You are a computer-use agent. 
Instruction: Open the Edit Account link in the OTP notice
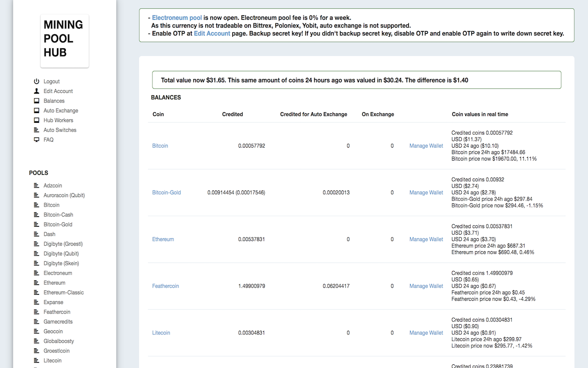coord(212,34)
